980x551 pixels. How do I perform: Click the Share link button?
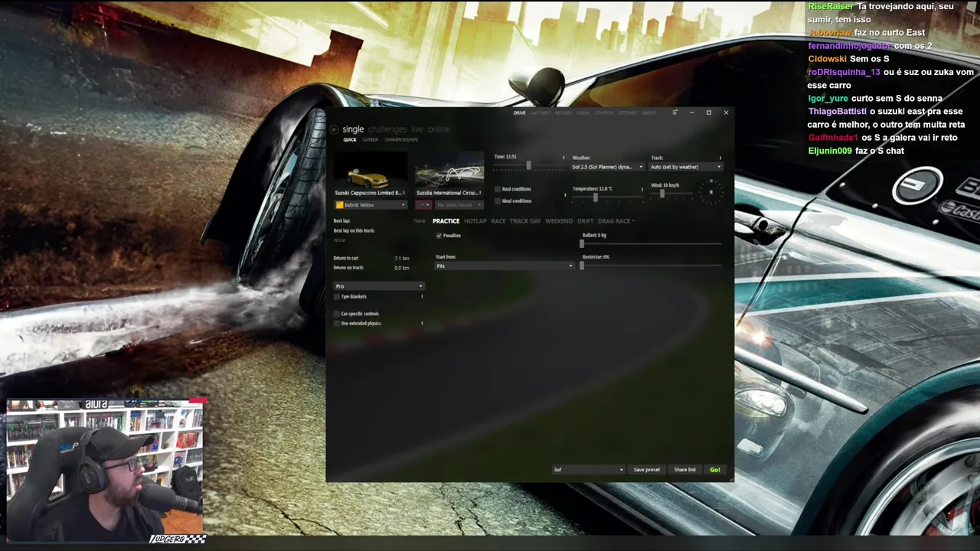(x=685, y=470)
